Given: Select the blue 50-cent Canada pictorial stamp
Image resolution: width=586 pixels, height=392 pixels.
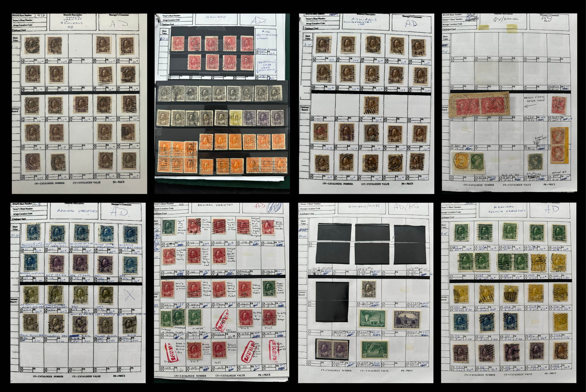Looking at the screenshot, I should pos(406,319).
